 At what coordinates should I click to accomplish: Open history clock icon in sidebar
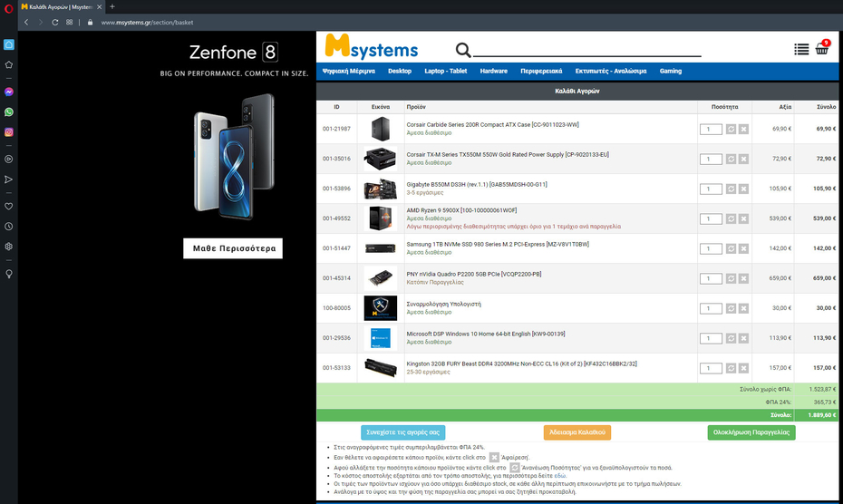pyautogui.click(x=8, y=227)
